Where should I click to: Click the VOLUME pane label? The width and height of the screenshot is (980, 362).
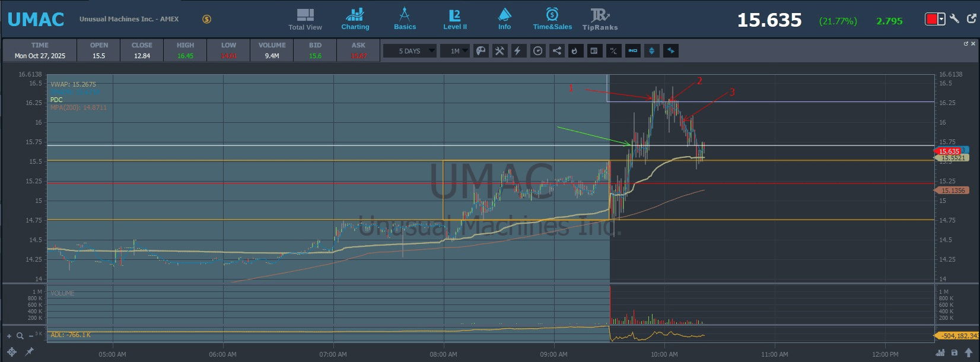(x=62, y=293)
